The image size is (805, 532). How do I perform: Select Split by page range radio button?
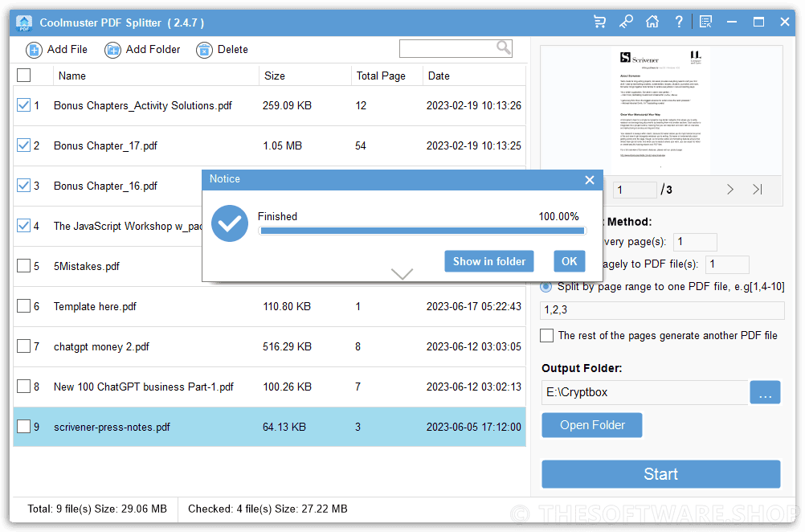pyautogui.click(x=546, y=287)
